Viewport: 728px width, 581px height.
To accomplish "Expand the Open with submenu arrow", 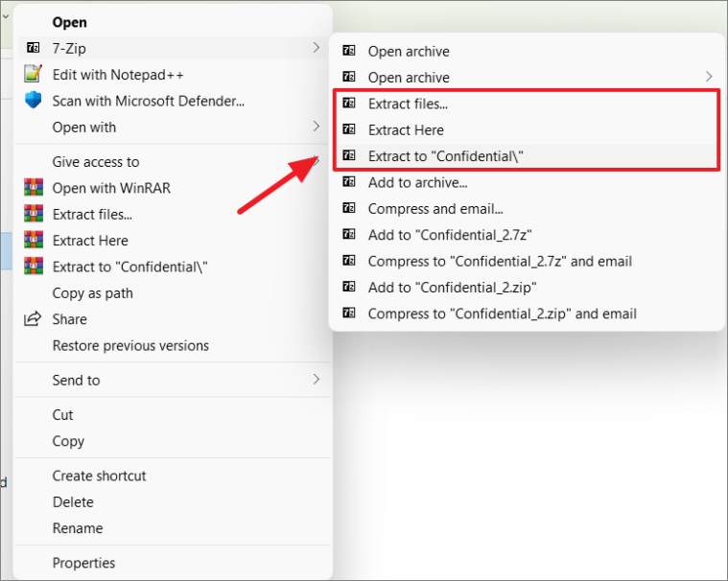I will pos(317,127).
